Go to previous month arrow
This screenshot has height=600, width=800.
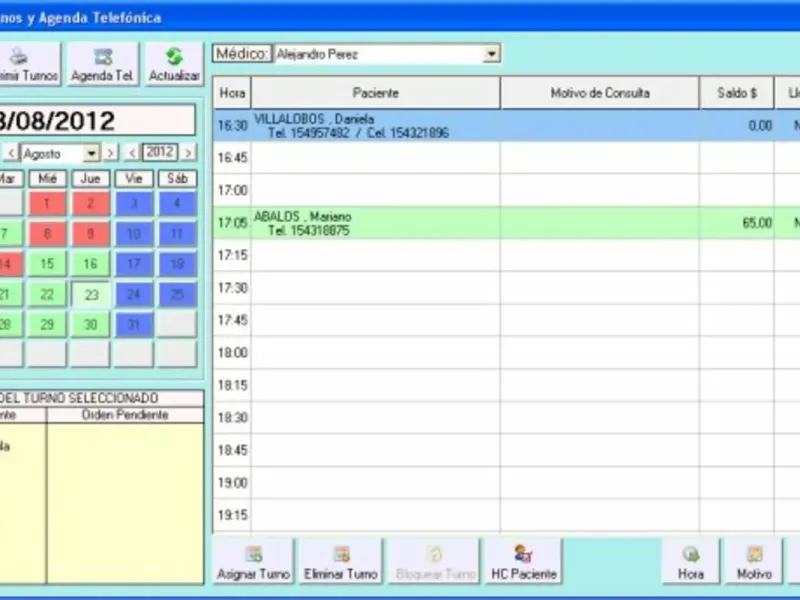coord(11,153)
